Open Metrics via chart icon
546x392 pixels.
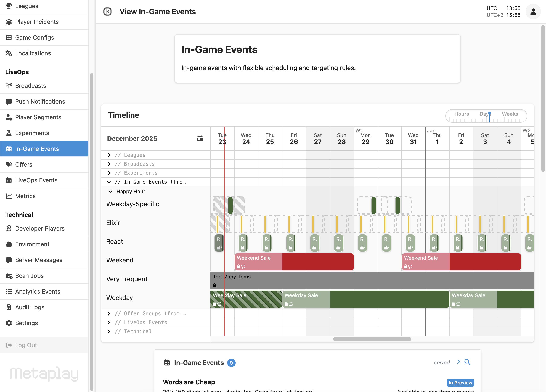click(x=9, y=196)
